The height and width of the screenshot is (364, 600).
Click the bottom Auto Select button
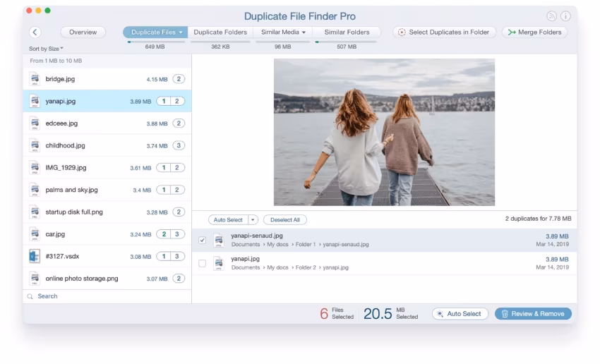click(x=460, y=314)
